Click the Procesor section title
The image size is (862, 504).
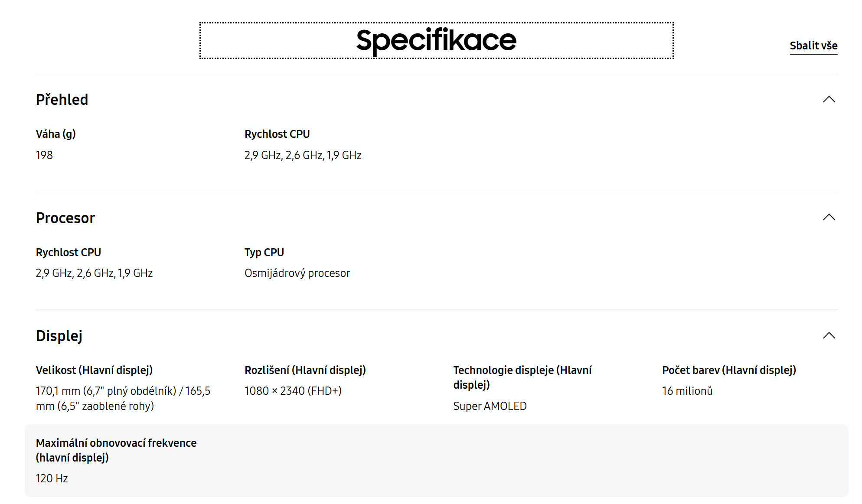click(x=65, y=218)
